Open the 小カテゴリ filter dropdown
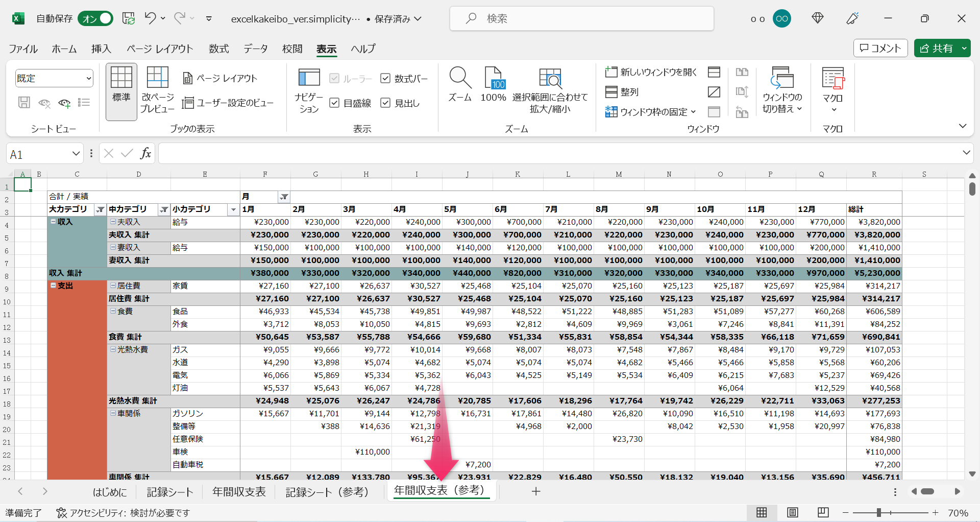980x522 pixels. click(x=233, y=209)
